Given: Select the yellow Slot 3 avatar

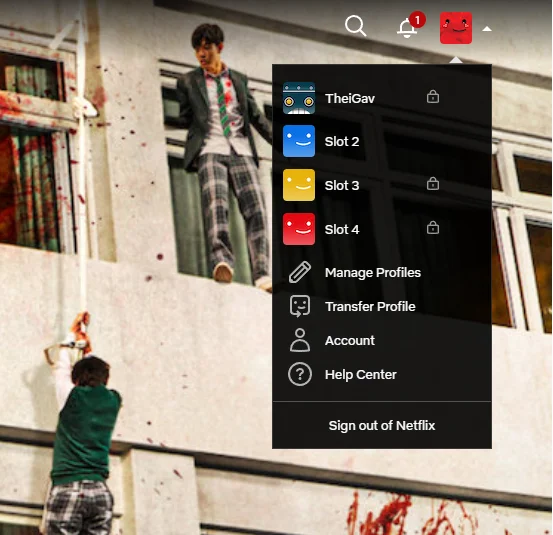Looking at the screenshot, I should (x=299, y=185).
